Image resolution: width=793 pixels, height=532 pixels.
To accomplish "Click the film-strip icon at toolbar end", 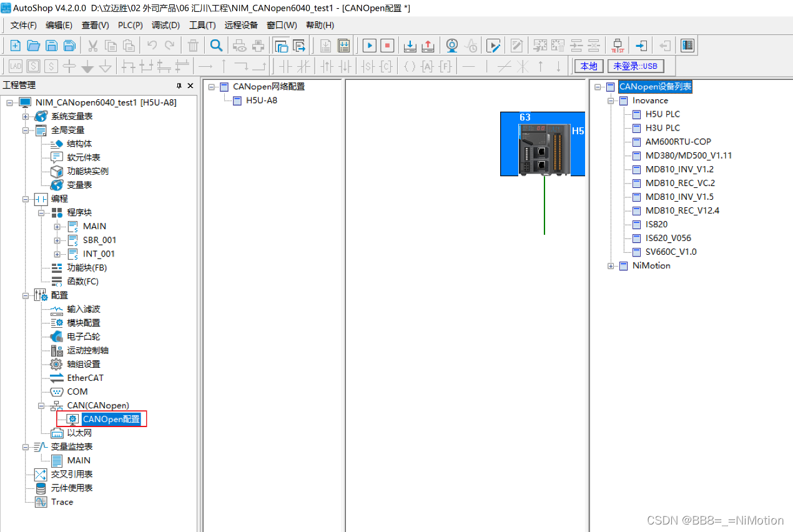I will click(x=687, y=46).
